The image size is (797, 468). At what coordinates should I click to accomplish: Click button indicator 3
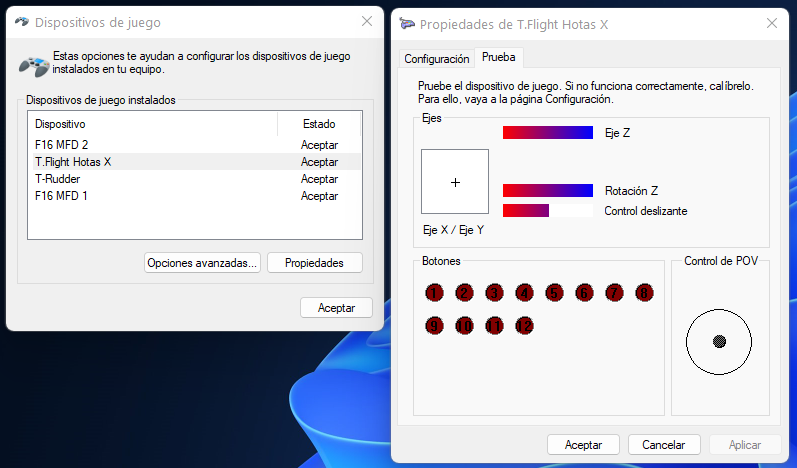(x=494, y=293)
